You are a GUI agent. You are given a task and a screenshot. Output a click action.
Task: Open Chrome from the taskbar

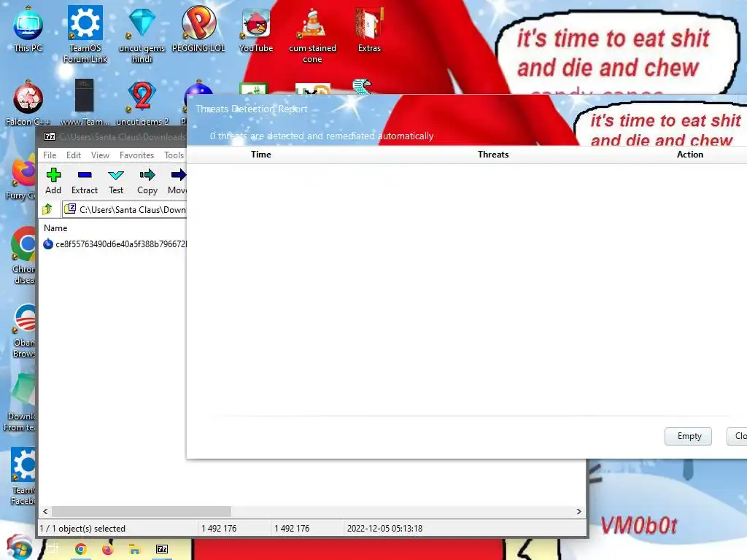[x=80, y=550]
